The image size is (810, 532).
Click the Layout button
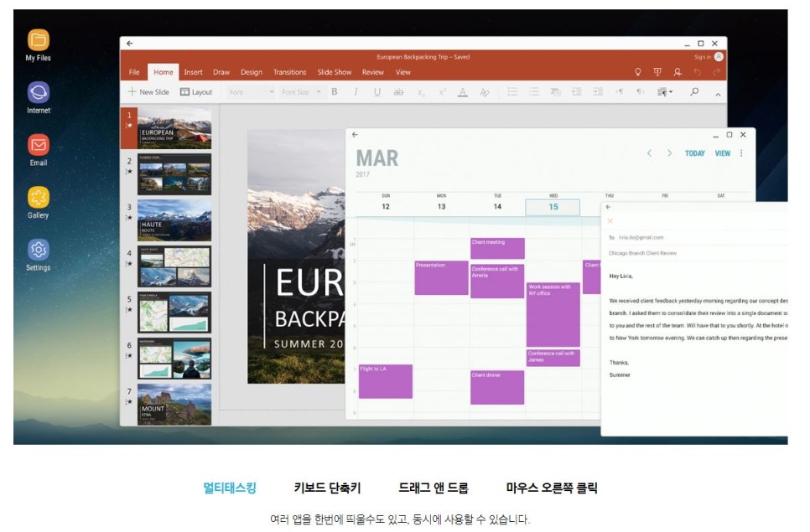(x=195, y=92)
